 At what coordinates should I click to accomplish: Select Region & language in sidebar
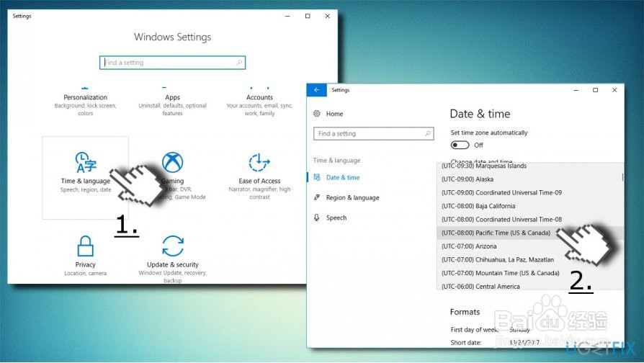(x=352, y=197)
